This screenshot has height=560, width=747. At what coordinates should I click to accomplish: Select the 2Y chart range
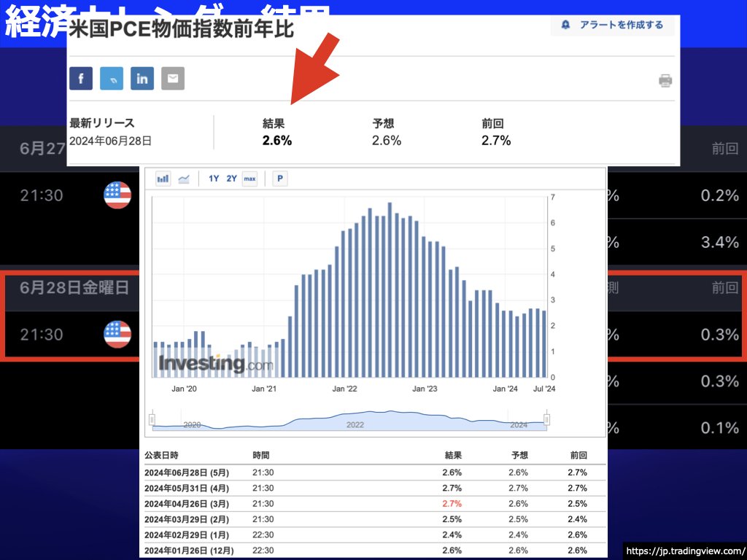click(231, 178)
